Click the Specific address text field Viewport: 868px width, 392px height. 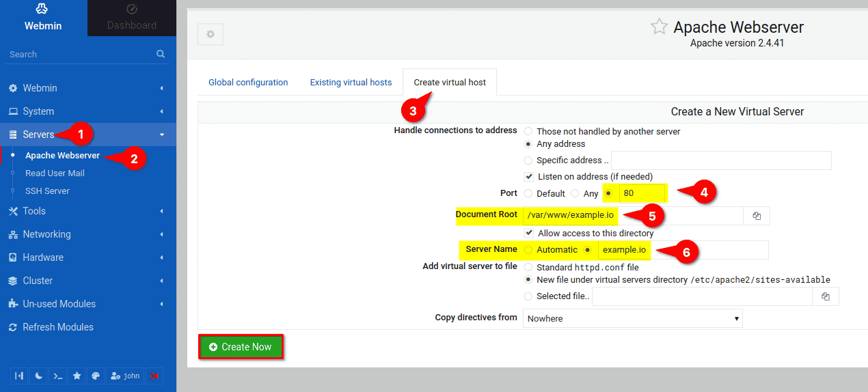click(x=721, y=160)
